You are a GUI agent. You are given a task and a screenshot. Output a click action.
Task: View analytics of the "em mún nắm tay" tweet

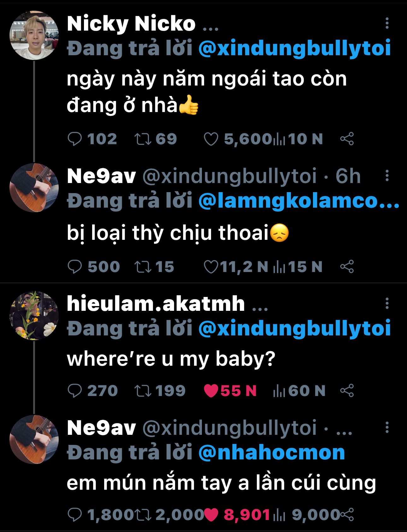[279, 515]
